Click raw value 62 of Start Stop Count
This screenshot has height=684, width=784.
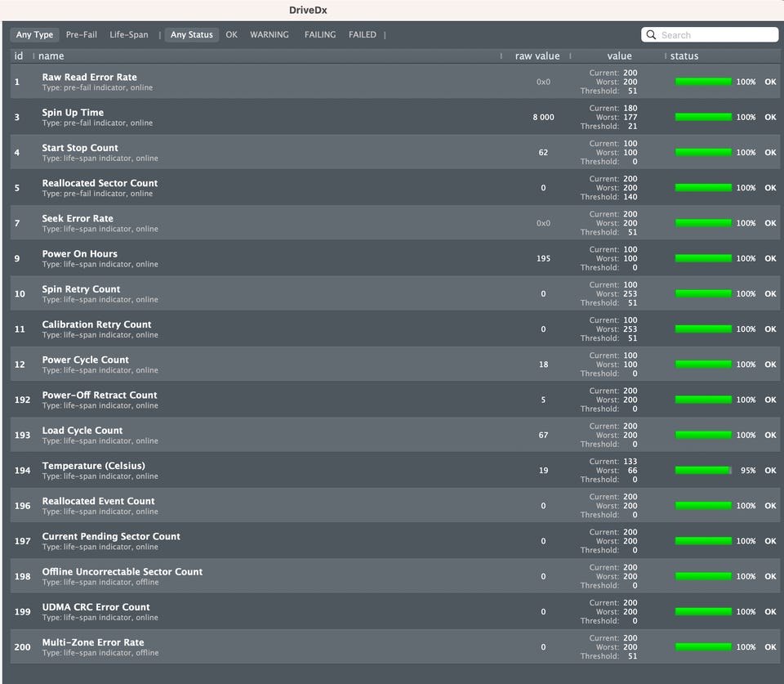[543, 152]
